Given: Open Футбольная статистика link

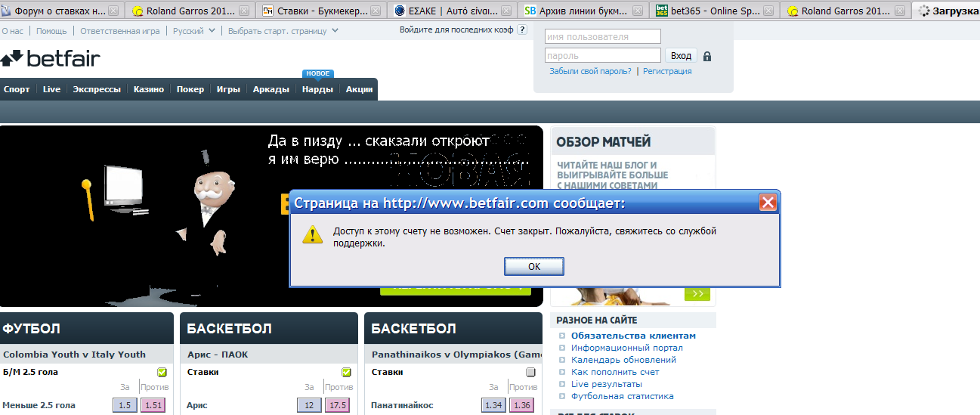Looking at the screenshot, I should [623, 396].
